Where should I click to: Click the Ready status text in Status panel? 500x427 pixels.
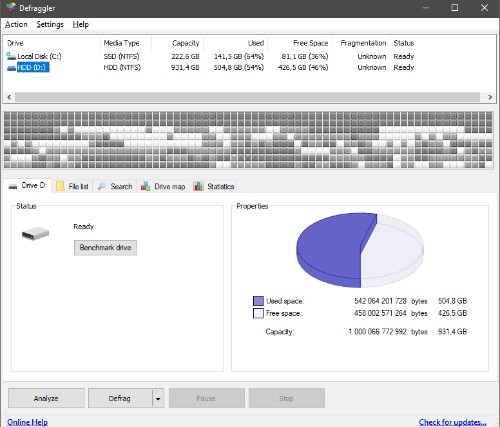tap(84, 227)
